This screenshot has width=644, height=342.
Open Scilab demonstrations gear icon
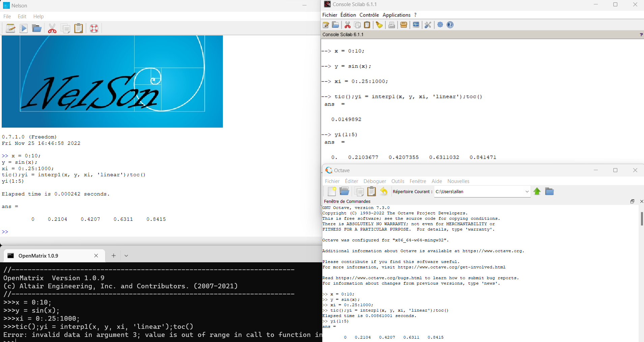(440, 25)
